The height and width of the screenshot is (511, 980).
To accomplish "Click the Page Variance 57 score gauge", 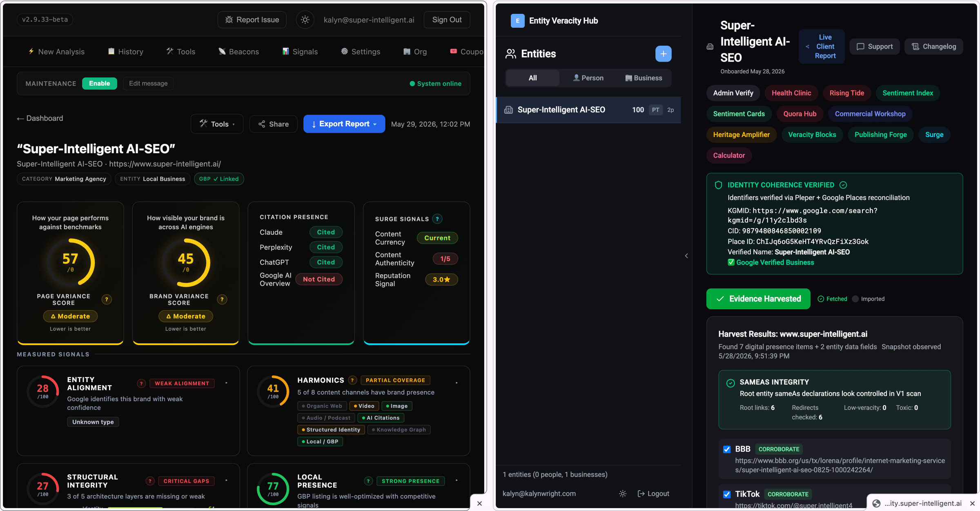I will (x=70, y=262).
